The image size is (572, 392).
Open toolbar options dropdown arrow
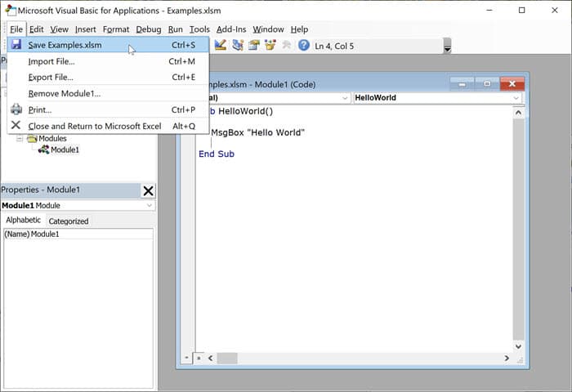[x=447, y=46]
